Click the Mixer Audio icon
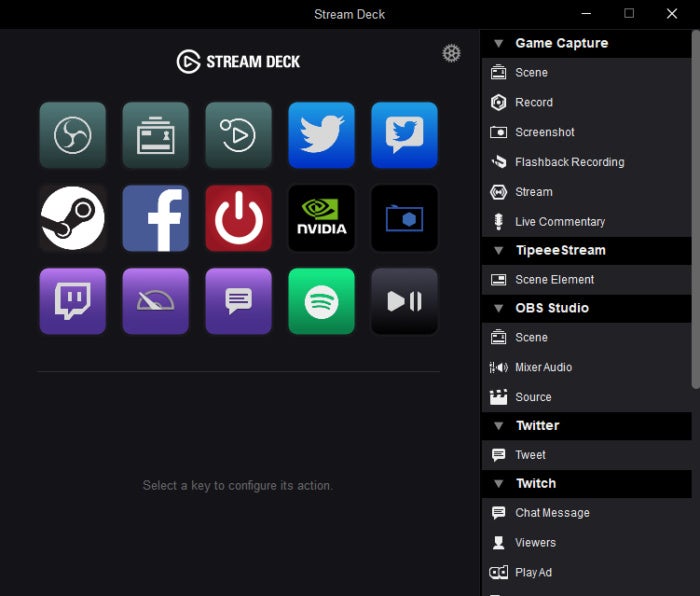Screen dimensions: 700x596 (x=499, y=367)
